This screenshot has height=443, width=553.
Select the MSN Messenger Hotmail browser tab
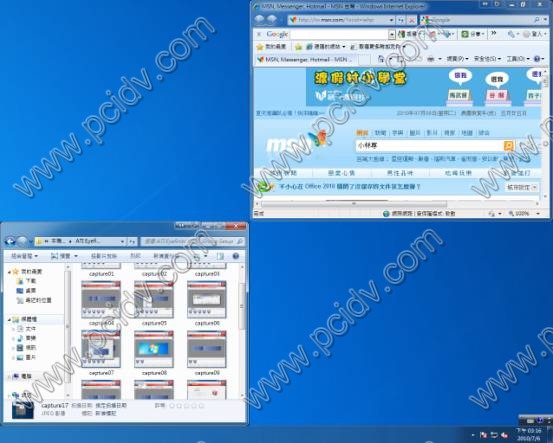coord(306,59)
